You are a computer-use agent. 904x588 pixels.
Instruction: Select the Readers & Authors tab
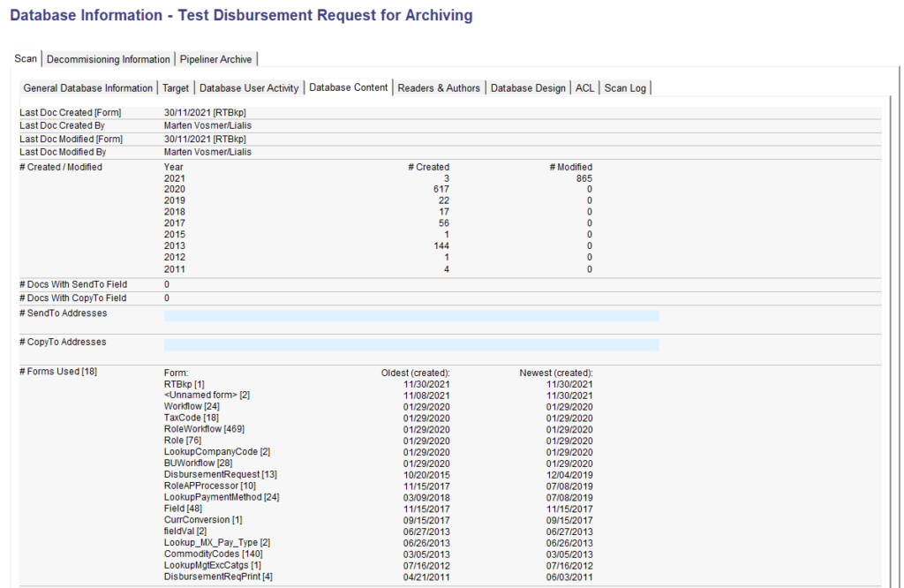(439, 87)
